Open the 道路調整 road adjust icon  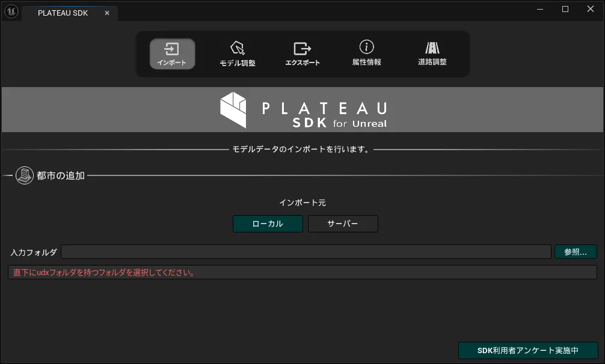pyautogui.click(x=432, y=54)
